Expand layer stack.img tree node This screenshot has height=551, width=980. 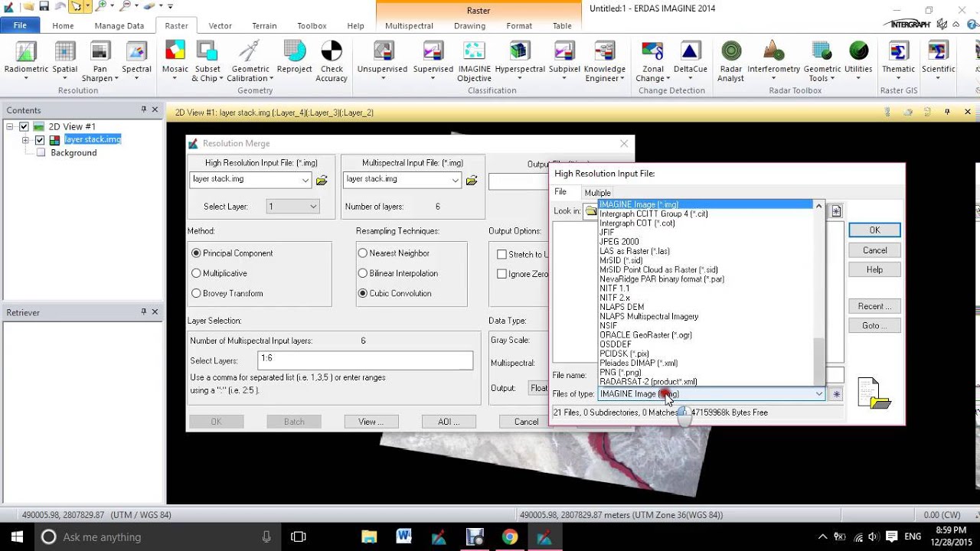pyautogui.click(x=25, y=140)
